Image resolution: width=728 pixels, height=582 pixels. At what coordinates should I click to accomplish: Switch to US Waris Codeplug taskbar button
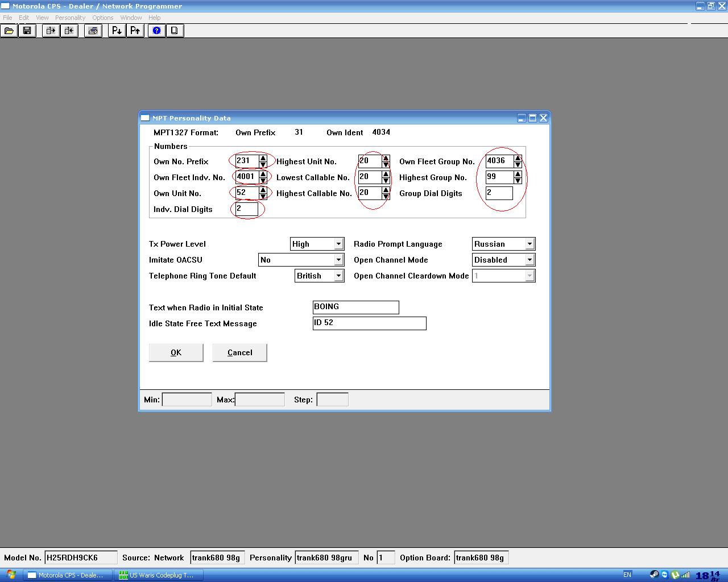click(x=159, y=575)
